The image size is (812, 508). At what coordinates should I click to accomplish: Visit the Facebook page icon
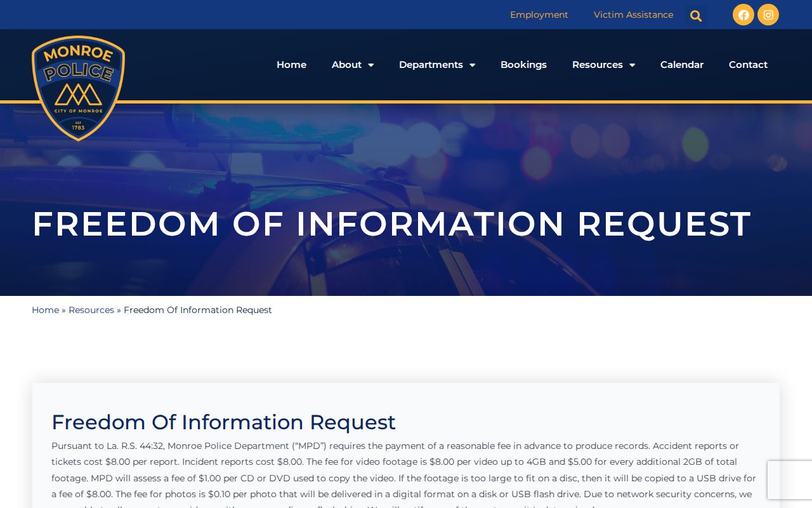tap(743, 15)
